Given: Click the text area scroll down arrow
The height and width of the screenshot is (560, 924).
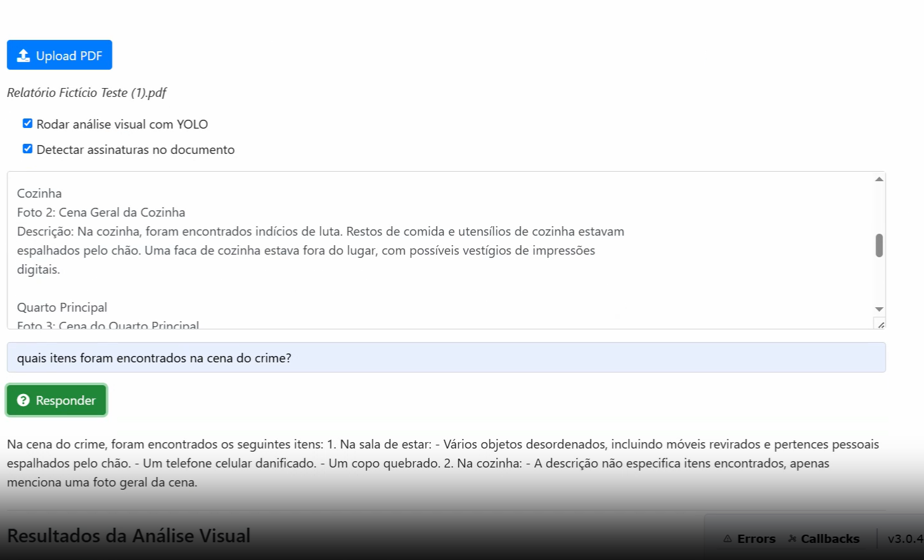Looking at the screenshot, I should coord(879,309).
